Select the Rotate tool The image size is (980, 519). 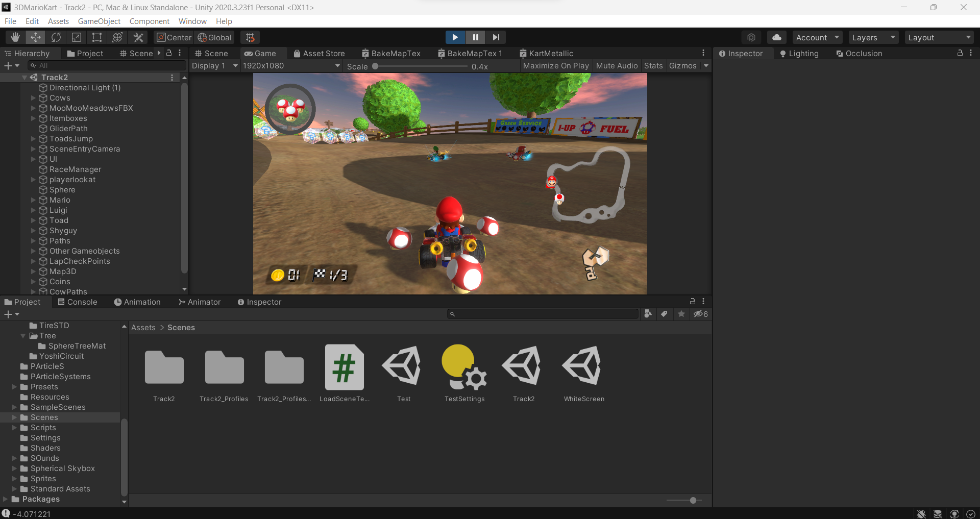56,37
